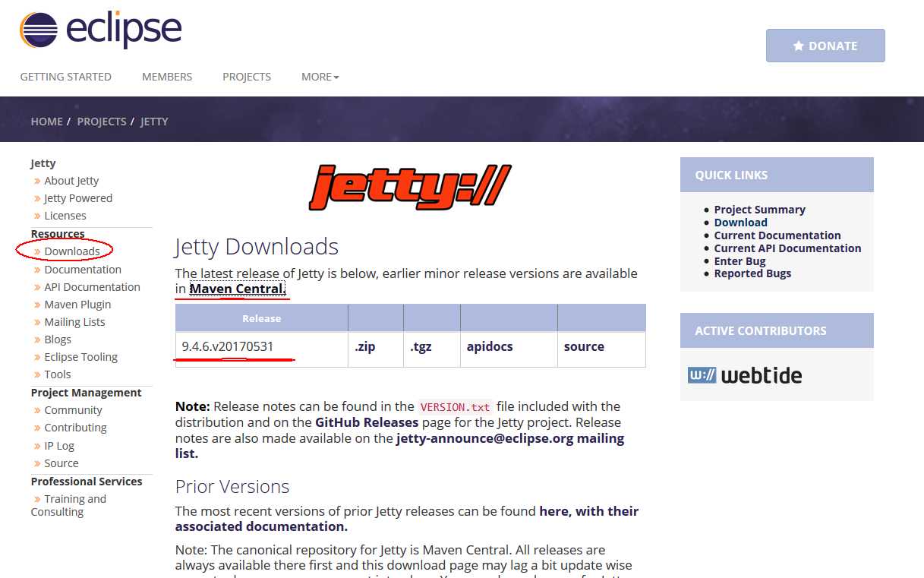Viewport: 924px width, 578px height.
Task: Open Training and Consulting link
Action: pyautogui.click(x=68, y=505)
